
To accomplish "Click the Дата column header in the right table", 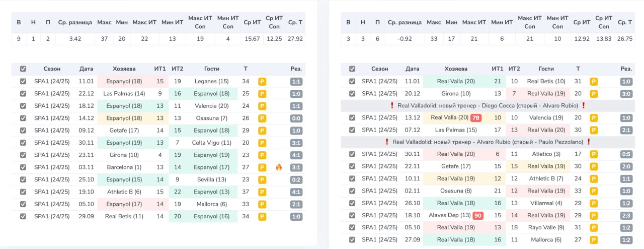I will pyautogui.click(x=413, y=69).
